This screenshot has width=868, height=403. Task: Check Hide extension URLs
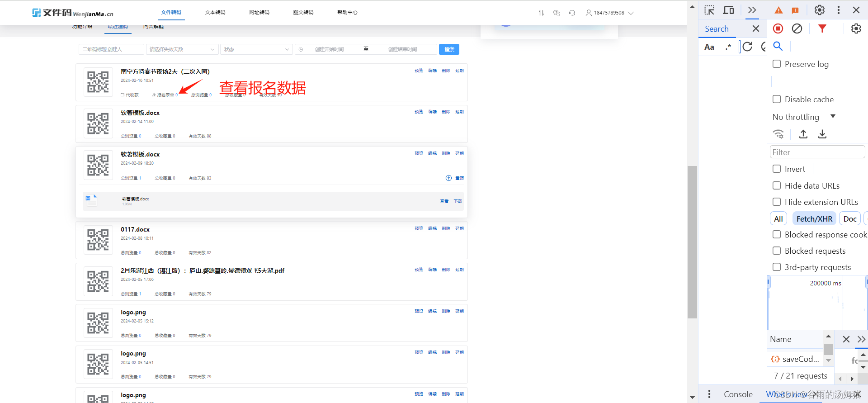tap(777, 202)
